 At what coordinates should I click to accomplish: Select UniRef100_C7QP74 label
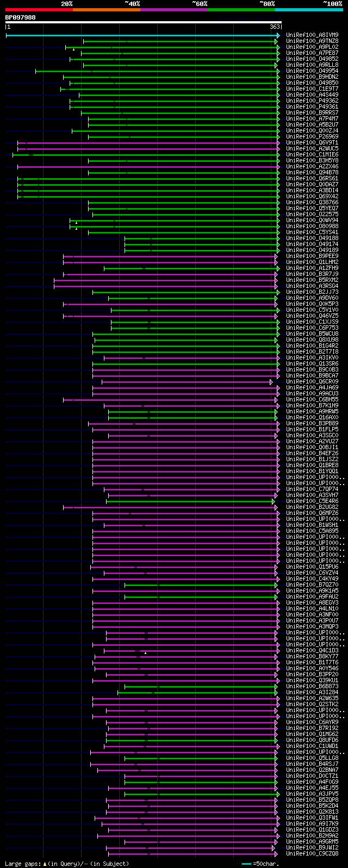point(312,489)
